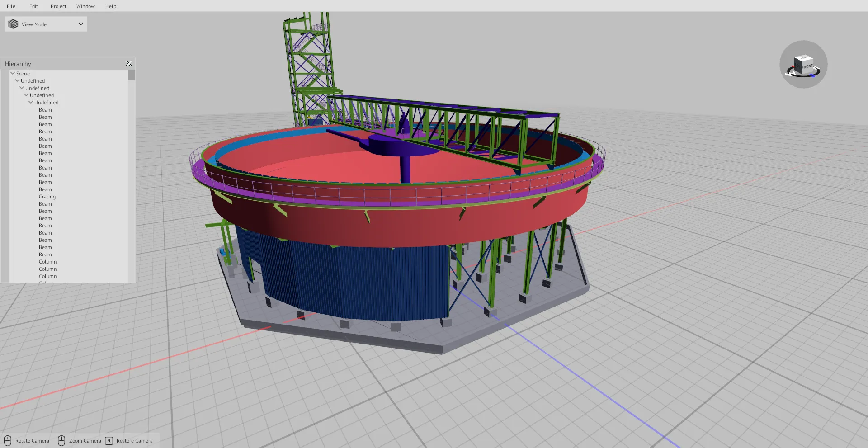Click the dark left face of view cube
The image size is (868, 448).
click(798, 66)
